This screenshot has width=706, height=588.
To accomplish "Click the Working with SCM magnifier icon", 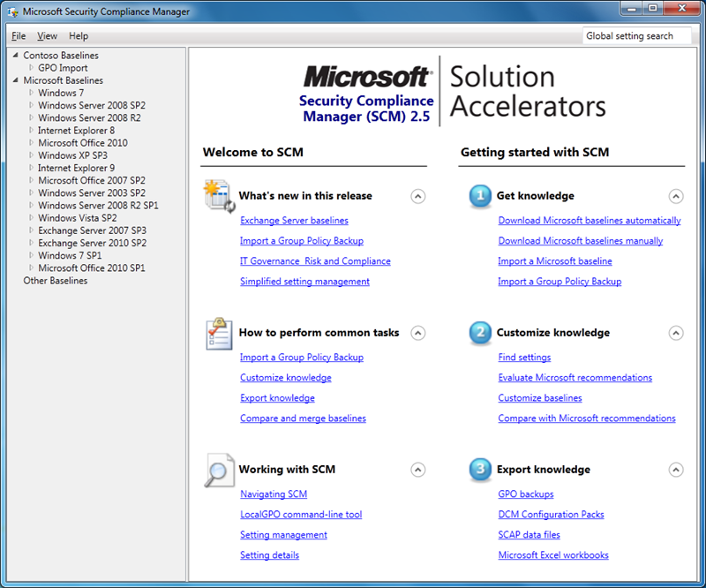I will (x=219, y=470).
